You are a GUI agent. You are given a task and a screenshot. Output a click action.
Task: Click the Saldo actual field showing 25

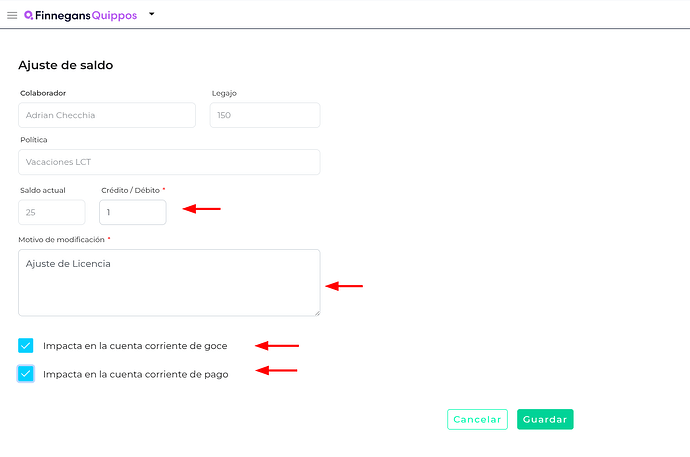pyautogui.click(x=51, y=212)
